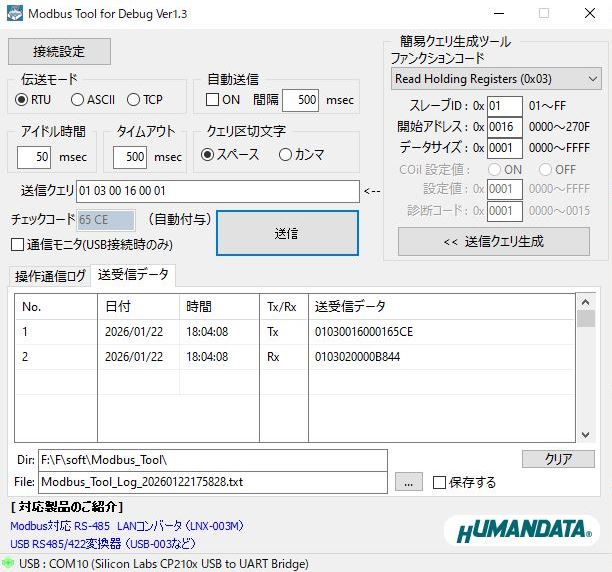Click the browse "..." button next to File
Image resolution: width=612 pixels, height=572 pixels.
[x=408, y=482]
